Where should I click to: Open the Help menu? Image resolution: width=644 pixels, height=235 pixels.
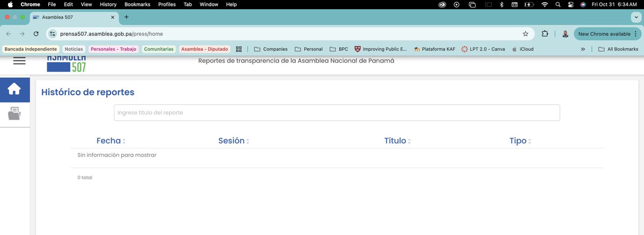click(x=231, y=4)
